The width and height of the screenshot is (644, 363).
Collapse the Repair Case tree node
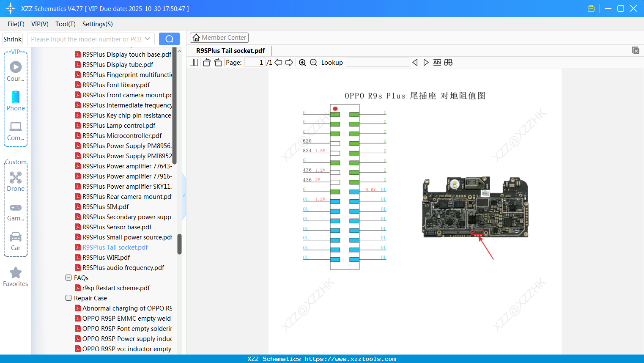(x=69, y=298)
